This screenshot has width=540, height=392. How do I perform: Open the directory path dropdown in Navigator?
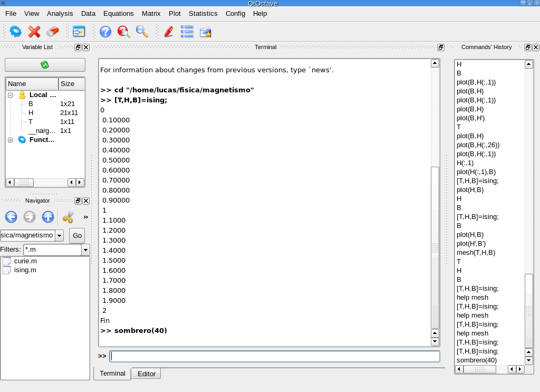tap(59, 236)
